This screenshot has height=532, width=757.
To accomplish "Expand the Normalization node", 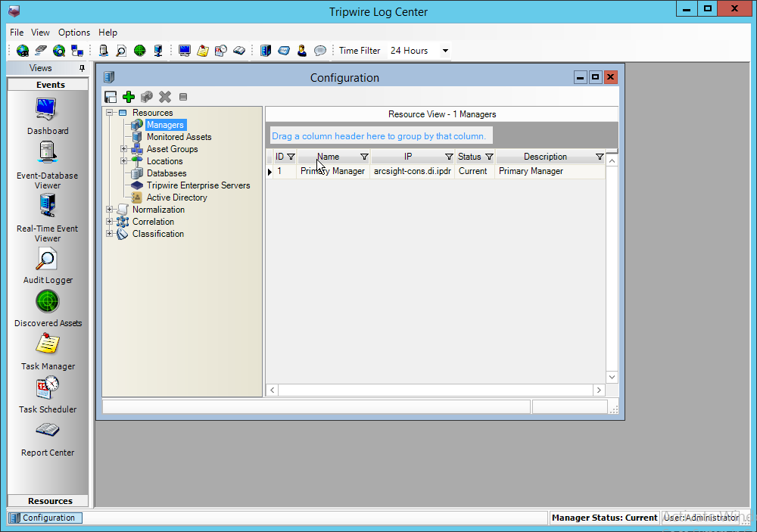I will [110, 209].
